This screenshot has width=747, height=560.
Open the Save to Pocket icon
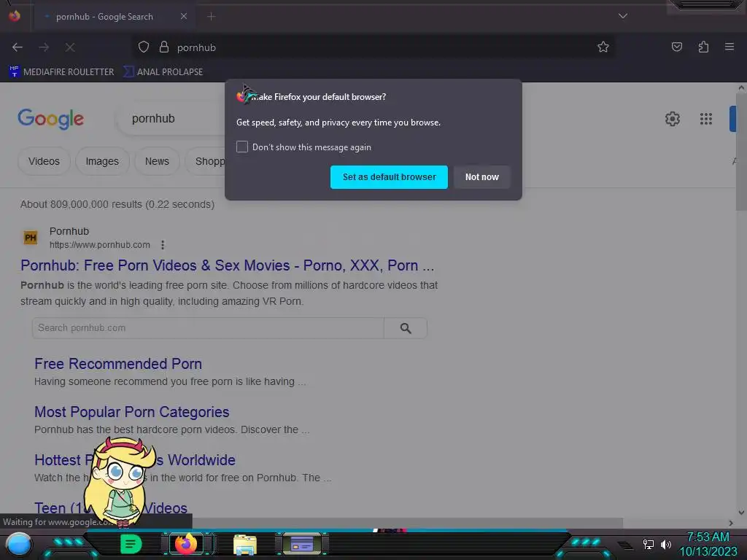(x=676, y=47)
